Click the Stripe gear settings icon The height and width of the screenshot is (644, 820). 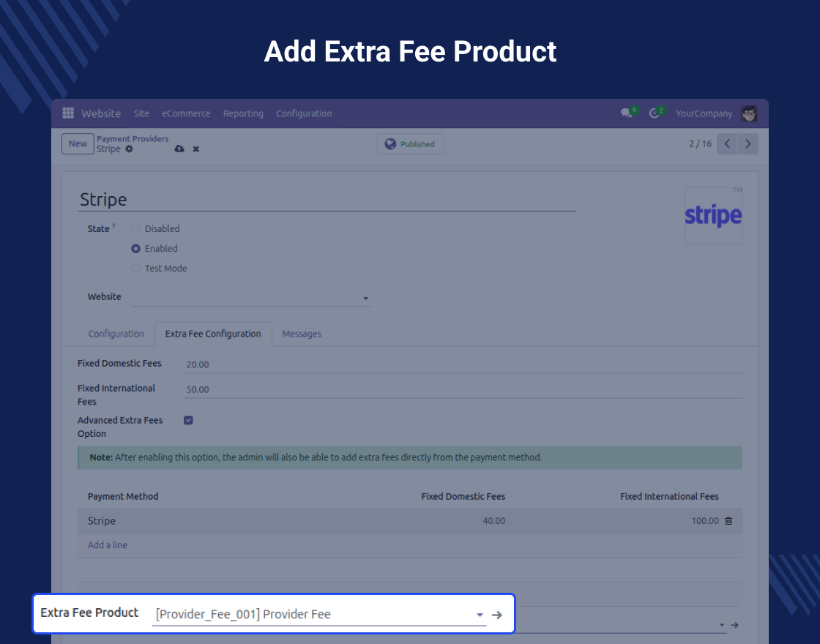[x=130, y=149]
